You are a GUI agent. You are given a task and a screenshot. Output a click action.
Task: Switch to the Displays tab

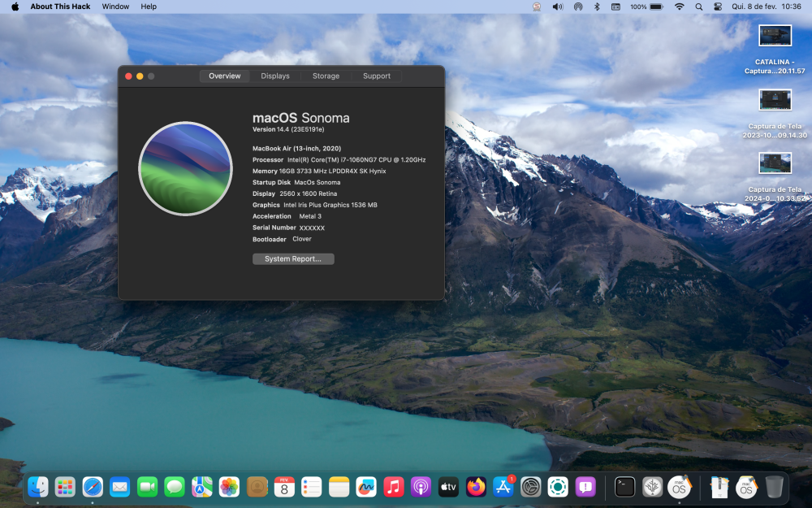coord(275,76)
